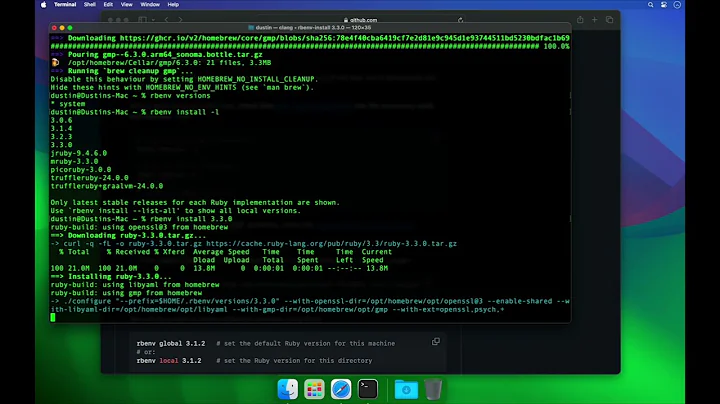Click the Terminal cursor block
720x404 pixels.
[x=53, y=317]
